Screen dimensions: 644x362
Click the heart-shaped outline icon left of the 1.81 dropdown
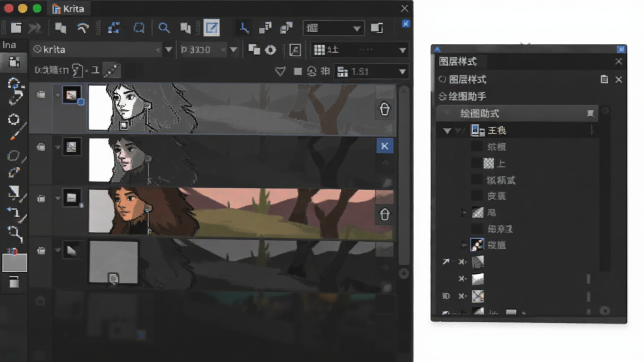point(280,72)
